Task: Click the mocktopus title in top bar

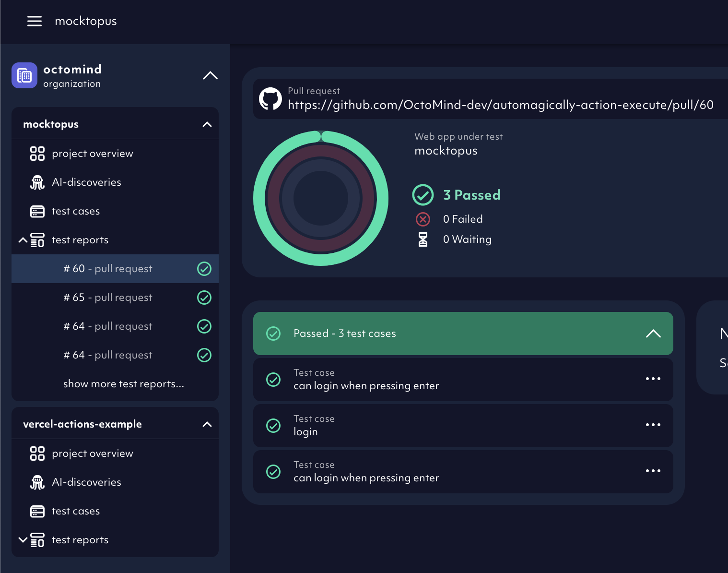Action: tap(86, 21)
